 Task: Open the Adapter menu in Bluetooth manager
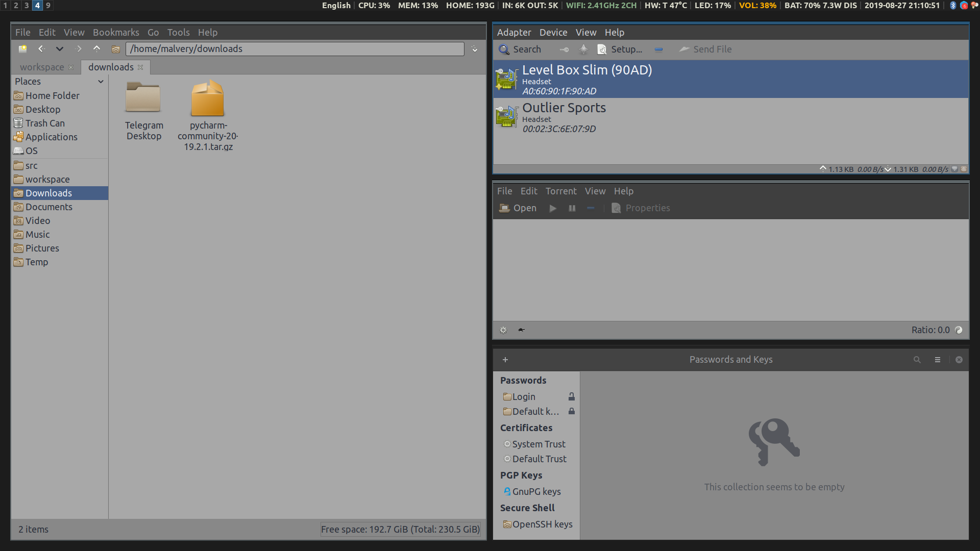click(x=514, y=32)
